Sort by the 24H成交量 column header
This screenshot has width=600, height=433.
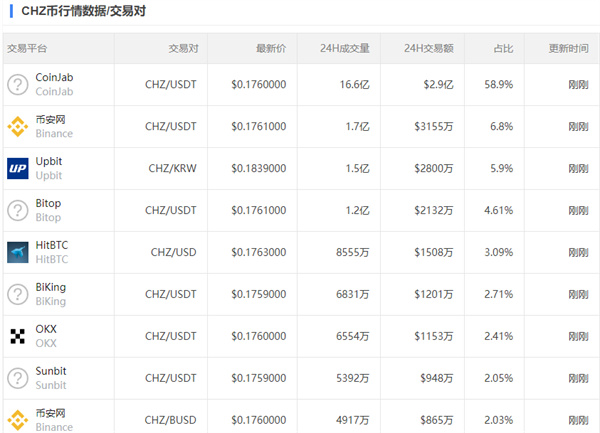(345, 48)
